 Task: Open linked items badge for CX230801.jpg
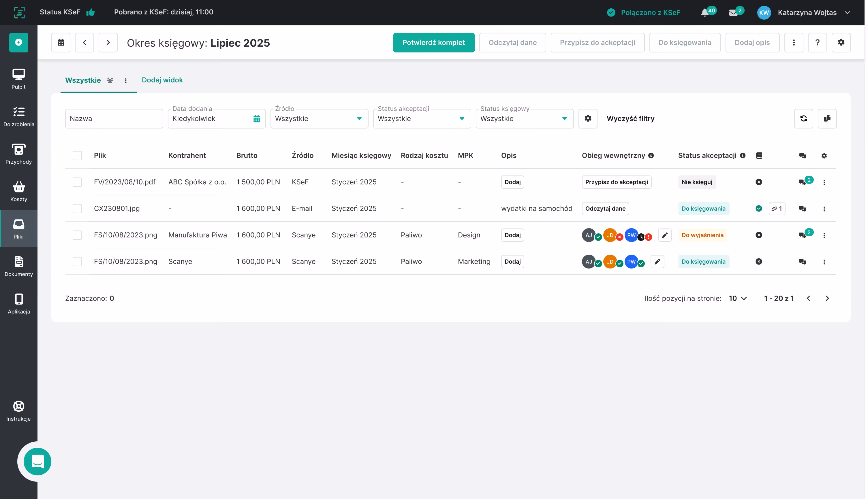click(x=777, y=209)
